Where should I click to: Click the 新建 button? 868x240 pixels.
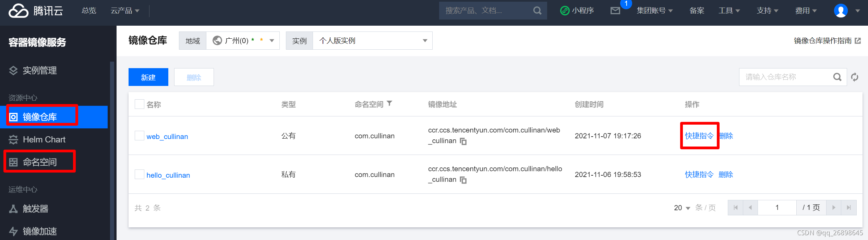click(148, 77)
